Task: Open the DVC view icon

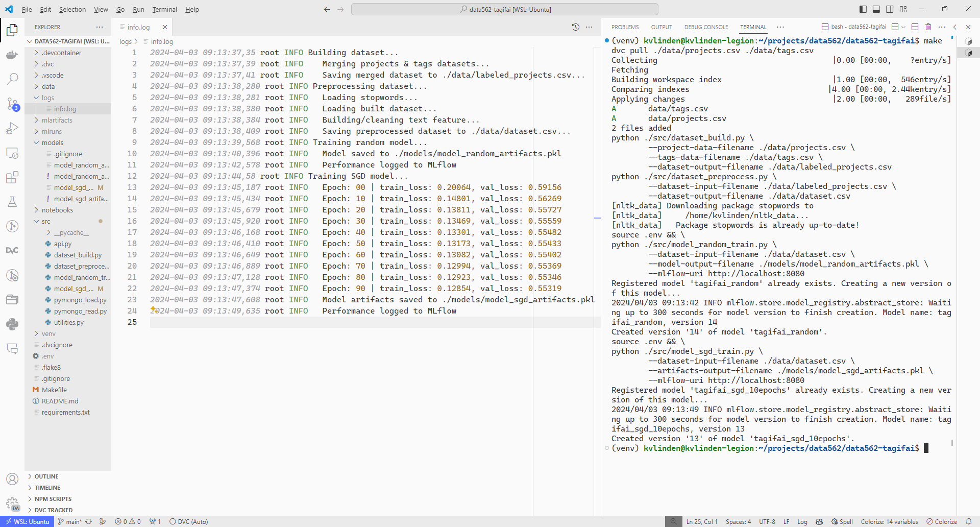Action: (x=12, y=250)
